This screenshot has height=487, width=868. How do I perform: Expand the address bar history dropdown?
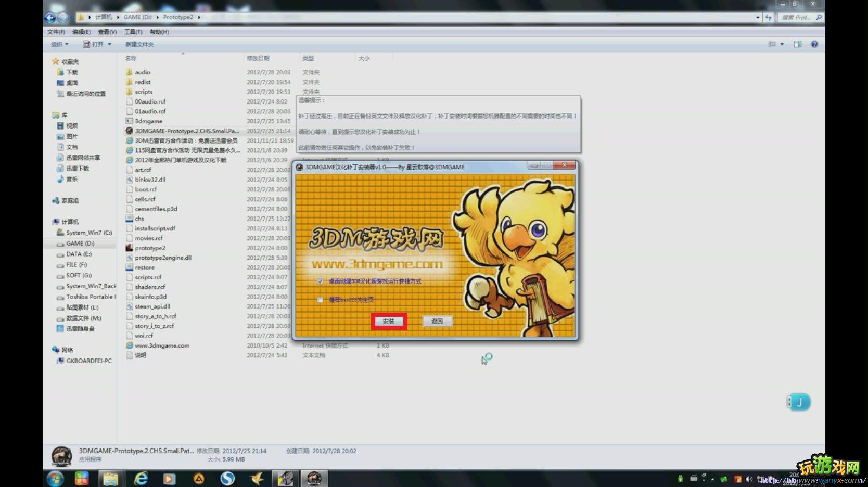pyautogui.click(x=758, y=17)
